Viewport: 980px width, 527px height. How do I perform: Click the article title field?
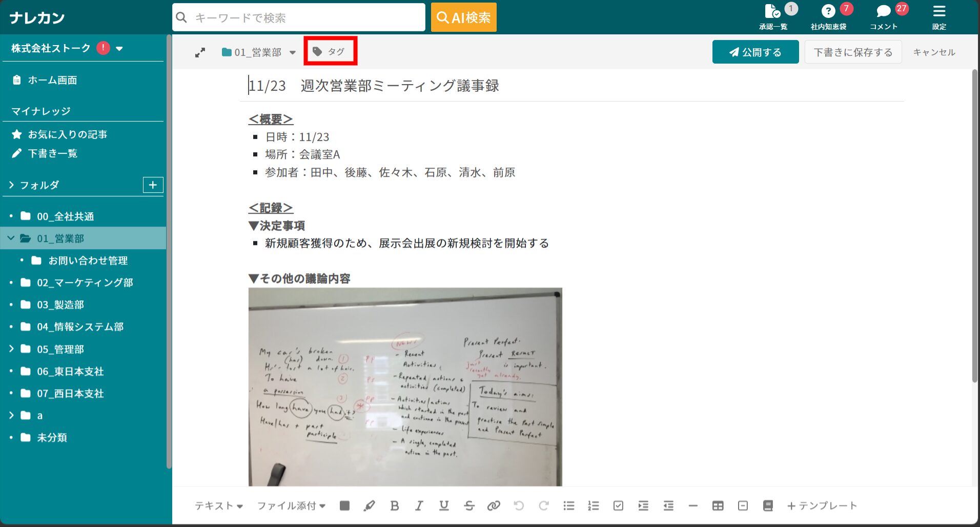pyautogui.click(x=571, y=86)
